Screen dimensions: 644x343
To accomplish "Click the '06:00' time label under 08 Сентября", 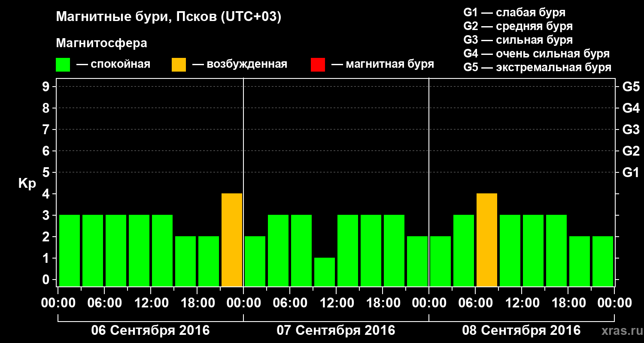I will [475, 303].
